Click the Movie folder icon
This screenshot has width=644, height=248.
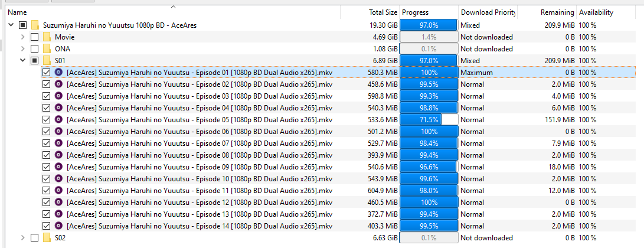[47, 37]
